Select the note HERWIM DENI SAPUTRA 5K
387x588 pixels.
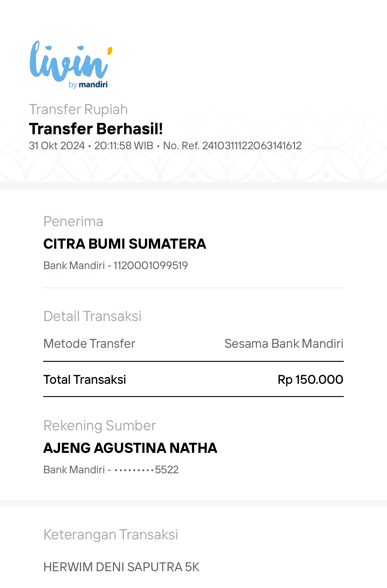pos(121,567)
